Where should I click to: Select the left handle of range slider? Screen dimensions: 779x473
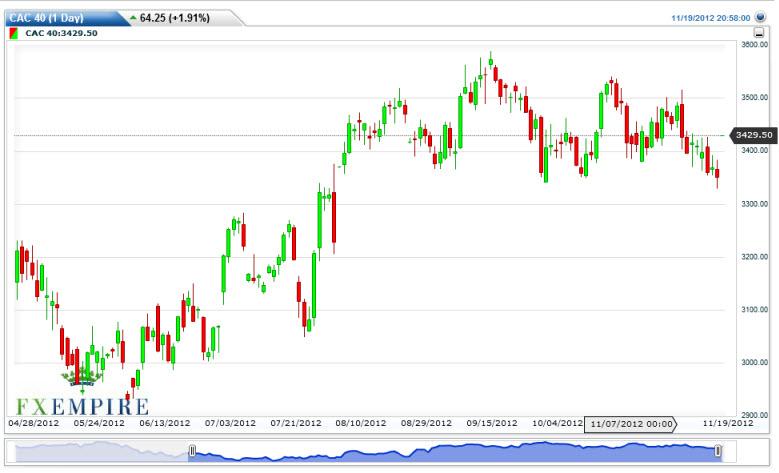tap(192, 451)
